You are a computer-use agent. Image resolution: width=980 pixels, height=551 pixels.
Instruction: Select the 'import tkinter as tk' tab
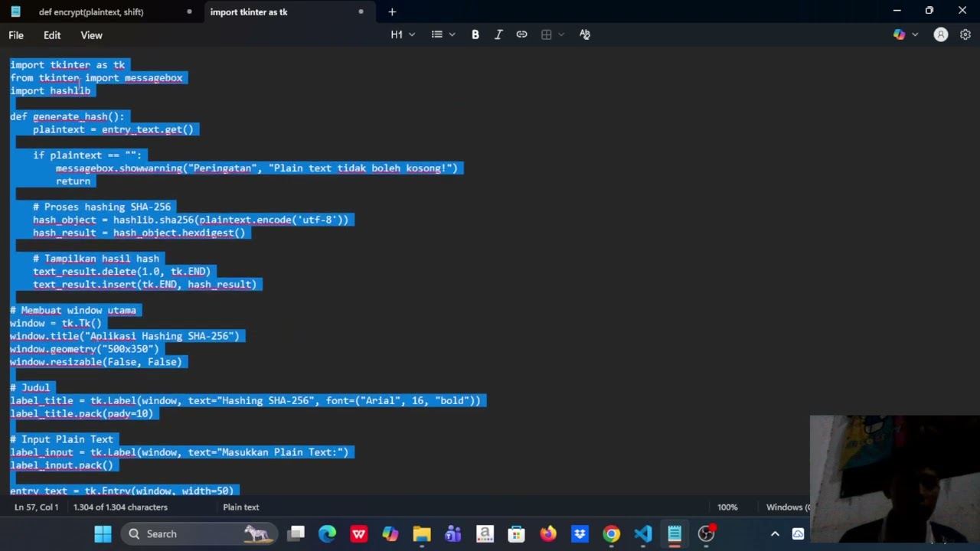click(x=249, y=11)
